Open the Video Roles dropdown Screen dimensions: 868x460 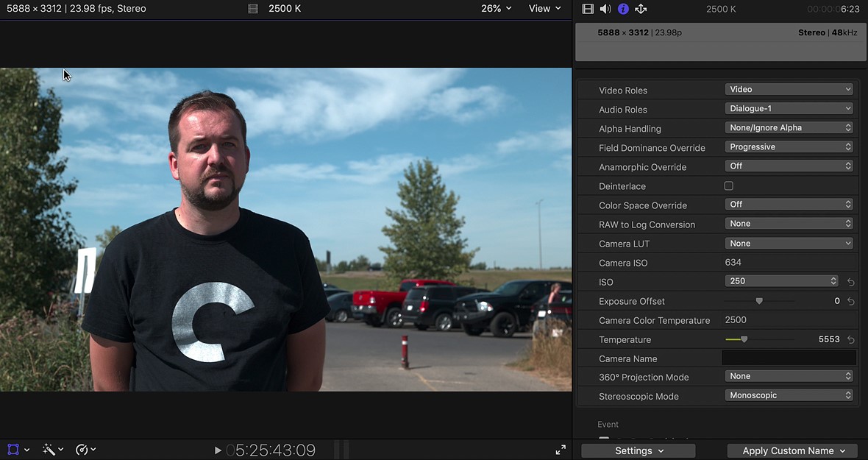click(x=789, y=90)
